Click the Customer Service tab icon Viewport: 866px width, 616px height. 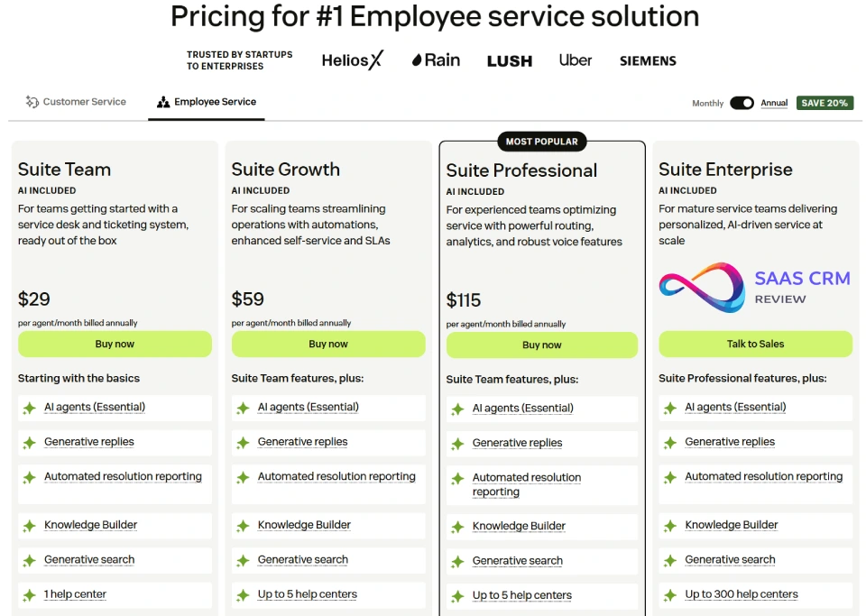[32, 102]
